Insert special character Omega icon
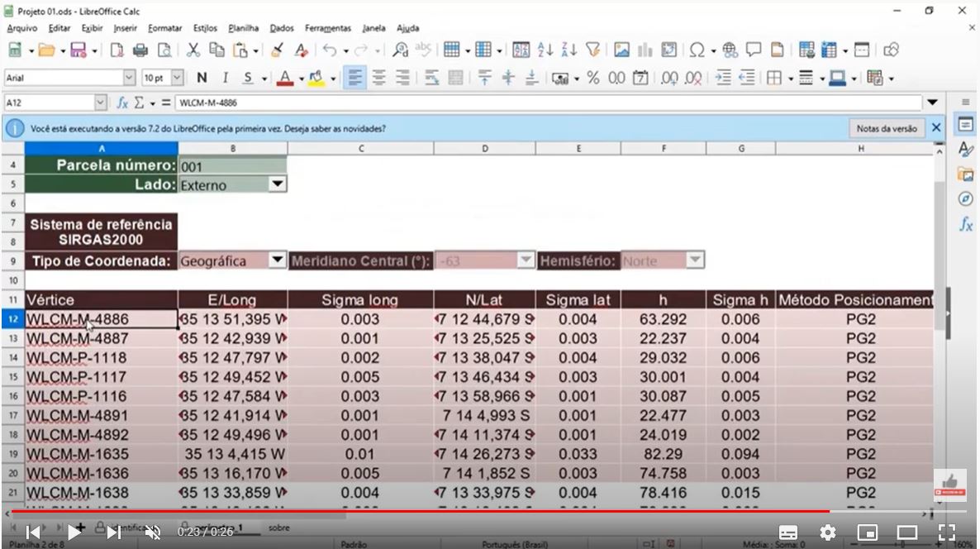The height and width of the screenshot is (549, 980). click(x=697, y=50)
